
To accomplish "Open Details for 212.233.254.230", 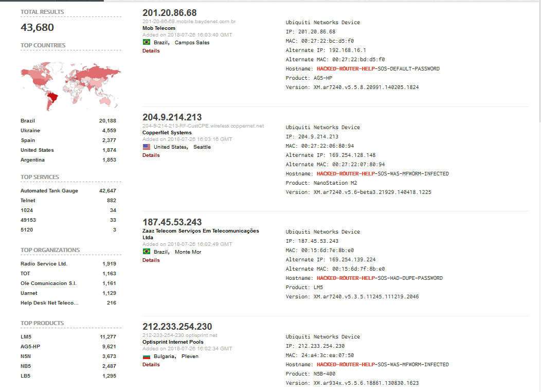I will click(151, 365).
